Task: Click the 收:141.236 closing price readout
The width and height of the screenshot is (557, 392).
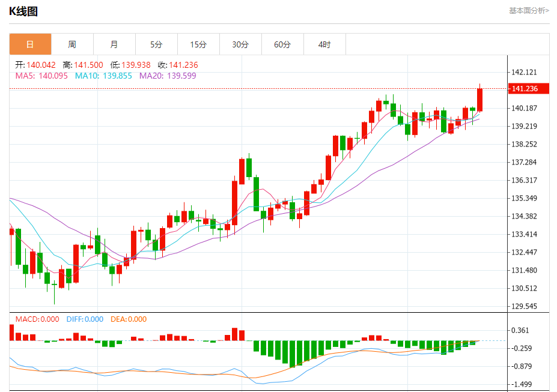Action: (178, 65)
